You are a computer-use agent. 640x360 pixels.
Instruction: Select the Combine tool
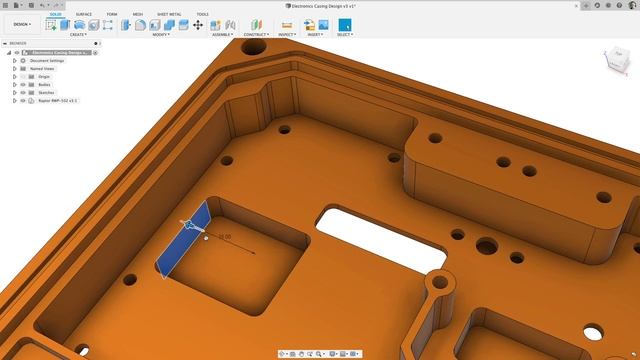pyautogui.click(x=169, y=25)
